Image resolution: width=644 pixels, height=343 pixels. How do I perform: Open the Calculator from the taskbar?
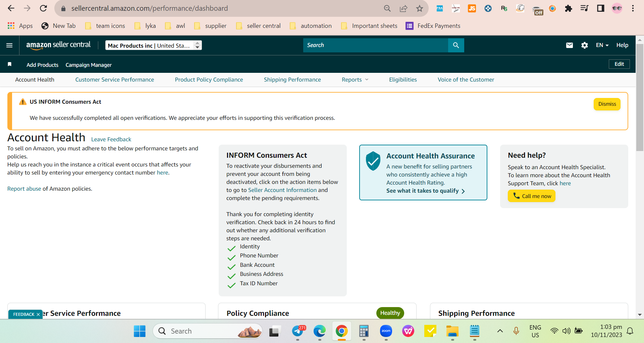point(364,331)
